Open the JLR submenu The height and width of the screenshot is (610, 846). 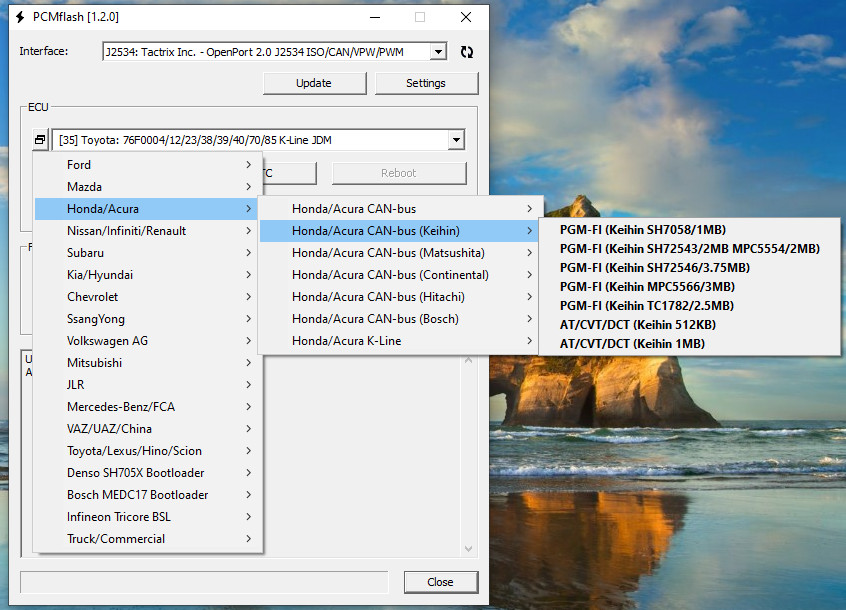pos(148,385)
